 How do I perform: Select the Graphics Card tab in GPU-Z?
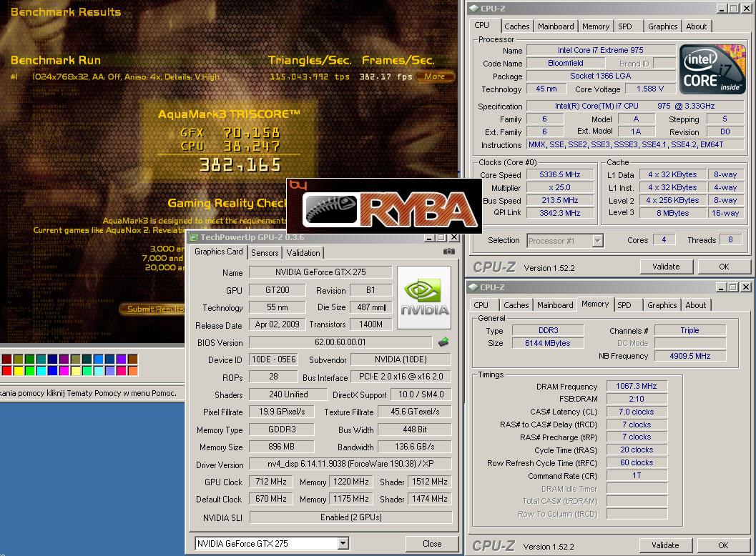coord(218,252)
